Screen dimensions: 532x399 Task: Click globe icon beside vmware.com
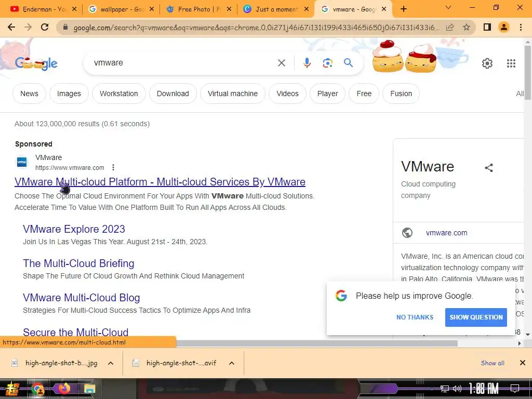point(407,233)
